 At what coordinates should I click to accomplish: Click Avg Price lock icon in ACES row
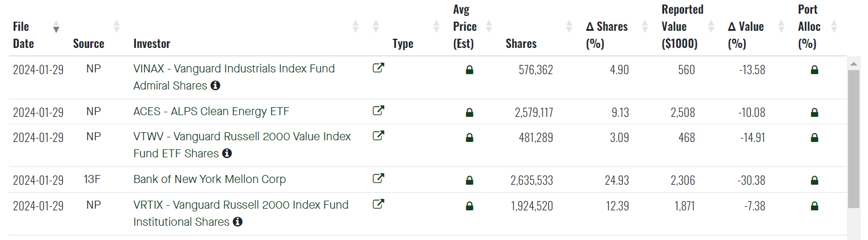pyautogui.click(x=469, y=112)
